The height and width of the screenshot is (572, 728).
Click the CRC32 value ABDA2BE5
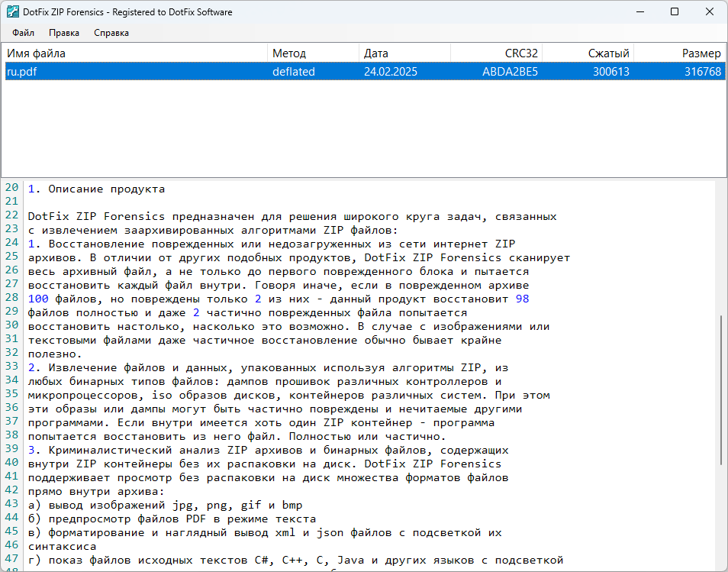510,72
